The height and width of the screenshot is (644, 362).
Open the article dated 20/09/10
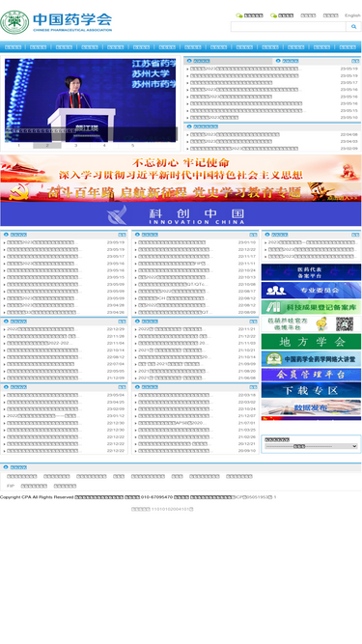[x=175, y=451]
